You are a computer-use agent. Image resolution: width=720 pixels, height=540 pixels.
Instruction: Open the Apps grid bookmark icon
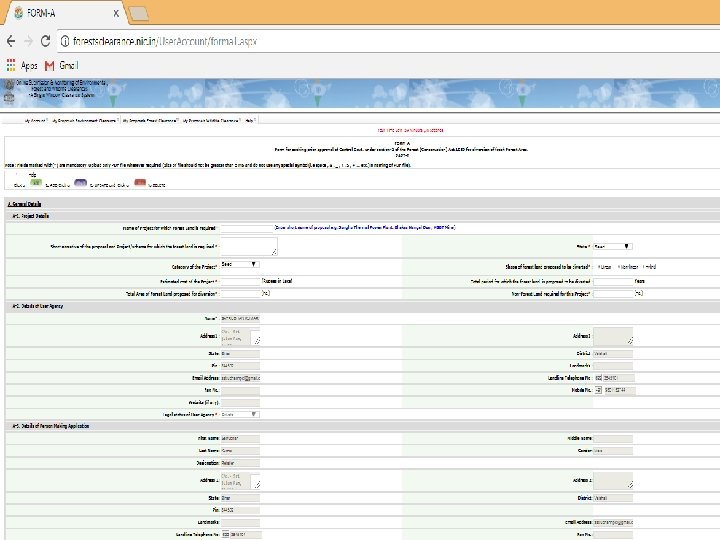(11, 65)
